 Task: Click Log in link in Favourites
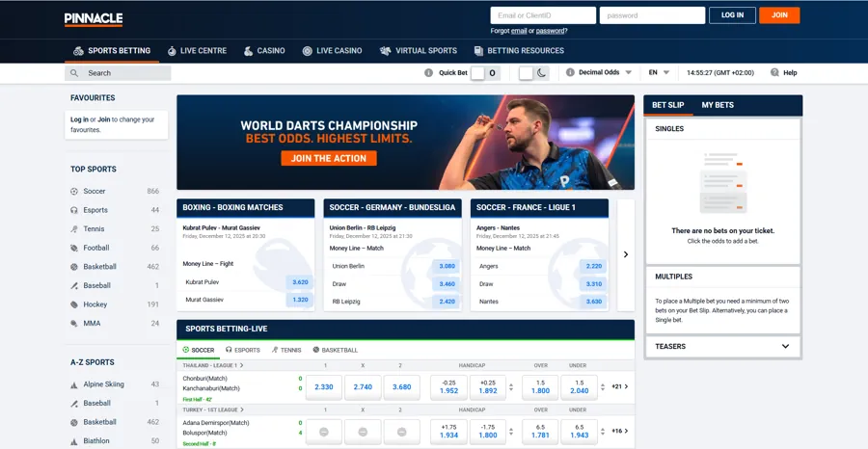tap(79, 119)
